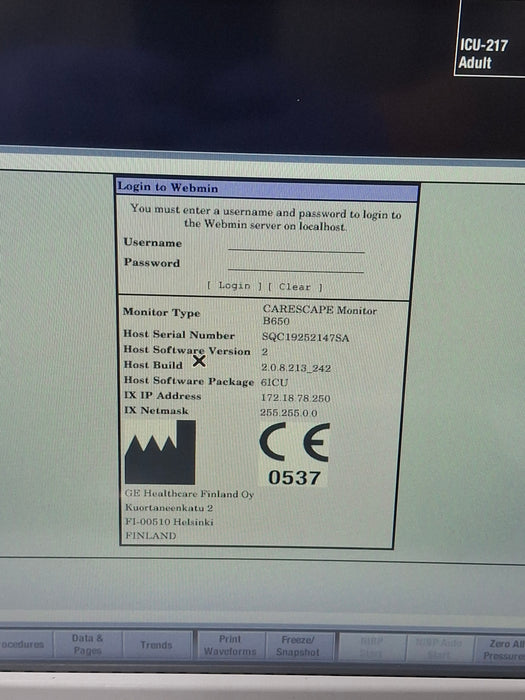Click the Clear button
The height and width of the screenshot is (700, 525).
295,287
